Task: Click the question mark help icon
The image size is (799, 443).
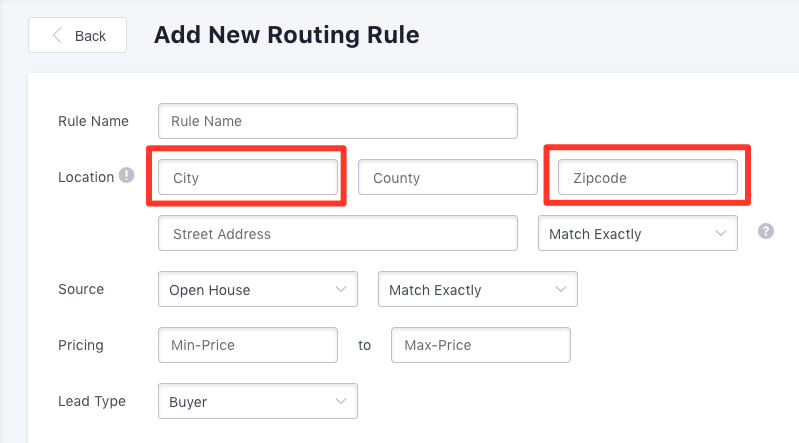Action: [x=765, y=231]
